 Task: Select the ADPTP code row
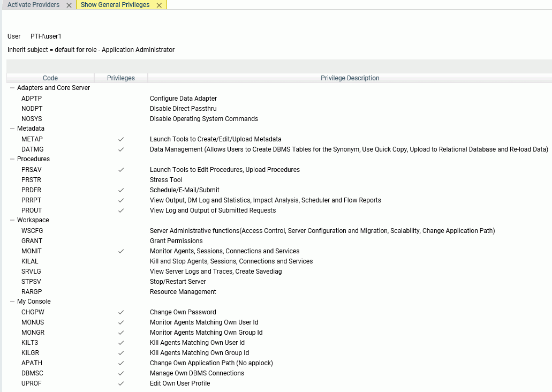tap(32, 99)
